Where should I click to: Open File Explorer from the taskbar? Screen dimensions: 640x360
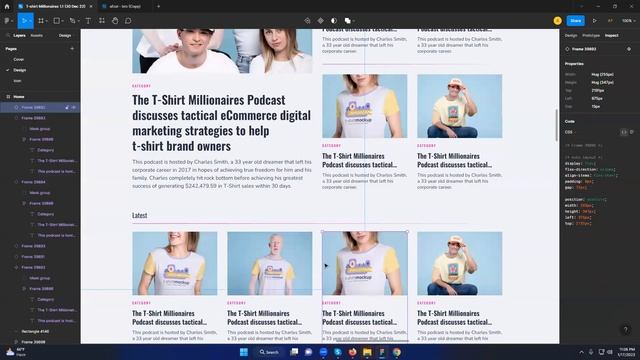(367, 352)
